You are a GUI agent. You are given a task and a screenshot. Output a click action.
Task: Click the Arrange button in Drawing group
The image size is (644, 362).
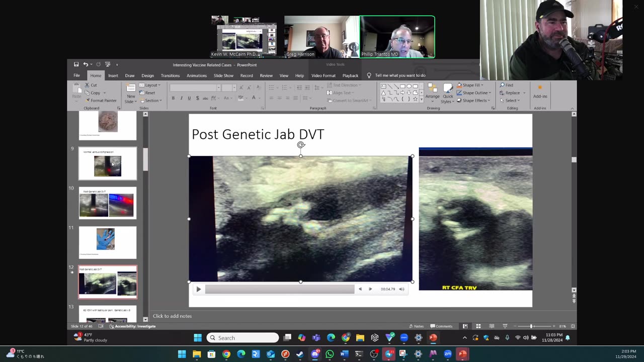pyautogui.click(x=432, y=93)
